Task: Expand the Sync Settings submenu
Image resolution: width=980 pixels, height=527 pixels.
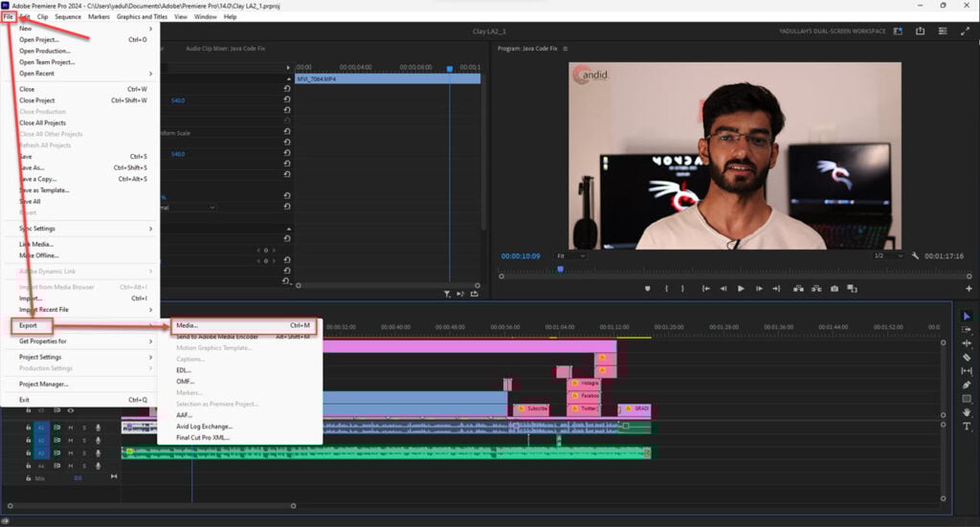Action: point(150,230)
